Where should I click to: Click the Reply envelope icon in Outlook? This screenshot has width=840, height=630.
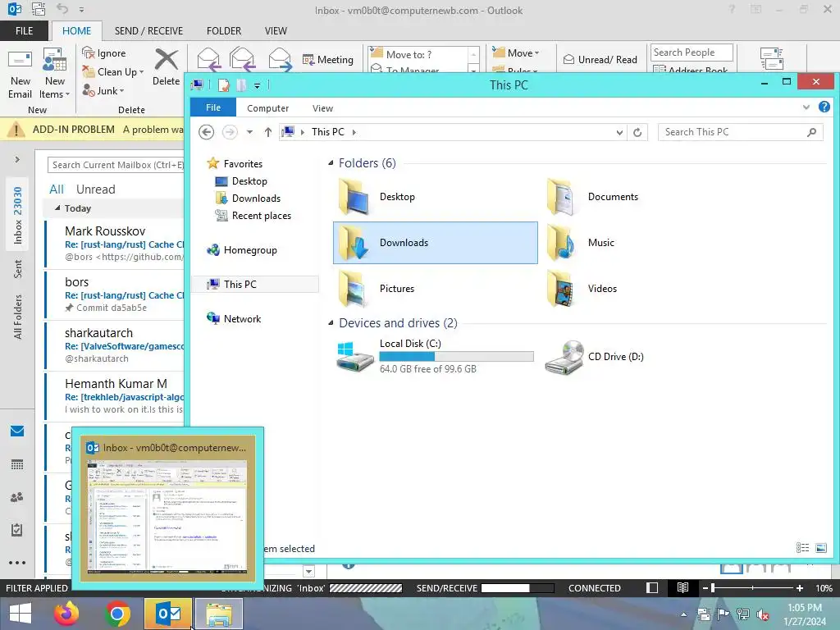(x=208, y=59)
